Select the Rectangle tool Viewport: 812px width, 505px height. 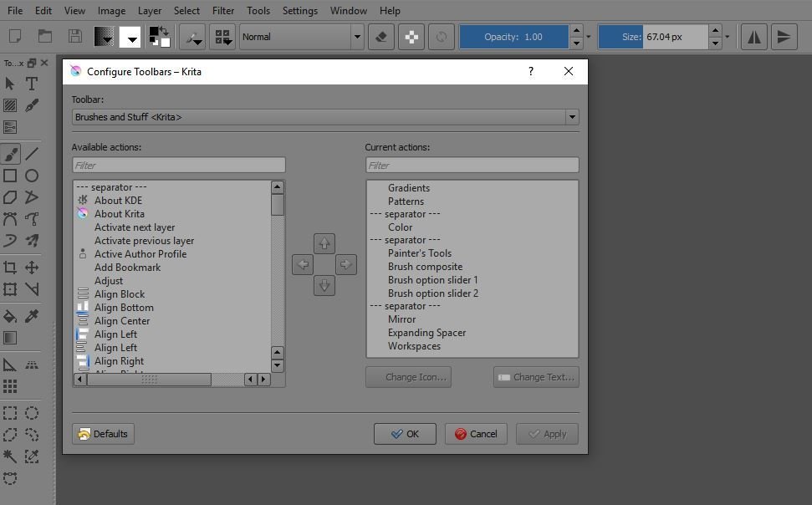[10, 176]
